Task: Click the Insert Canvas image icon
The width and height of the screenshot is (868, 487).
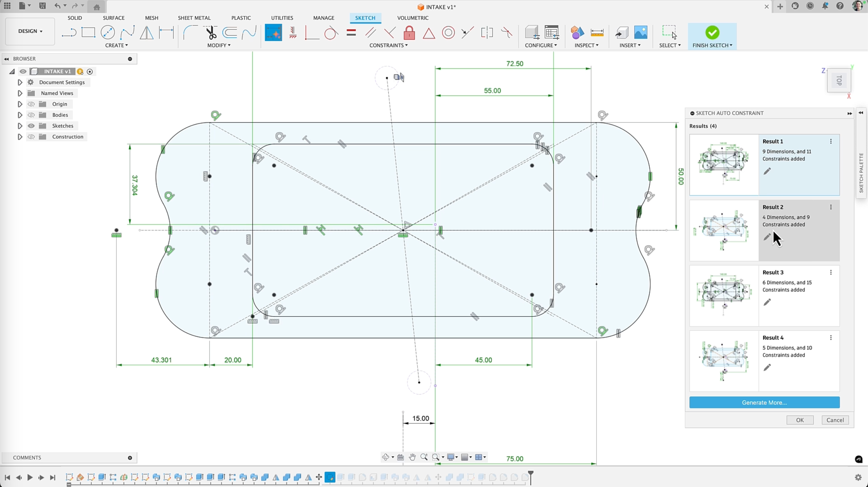Action: click(641, 33)
